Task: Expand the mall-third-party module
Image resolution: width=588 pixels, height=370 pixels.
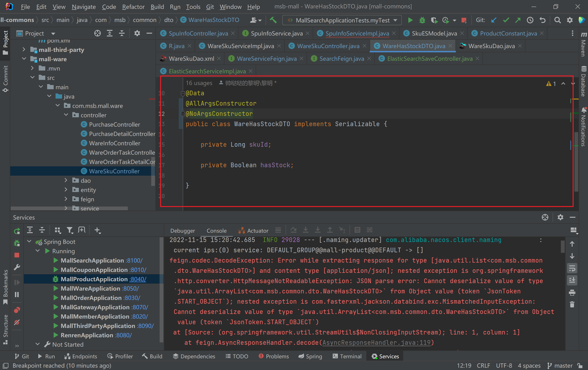Action: [x=24, y=49]
